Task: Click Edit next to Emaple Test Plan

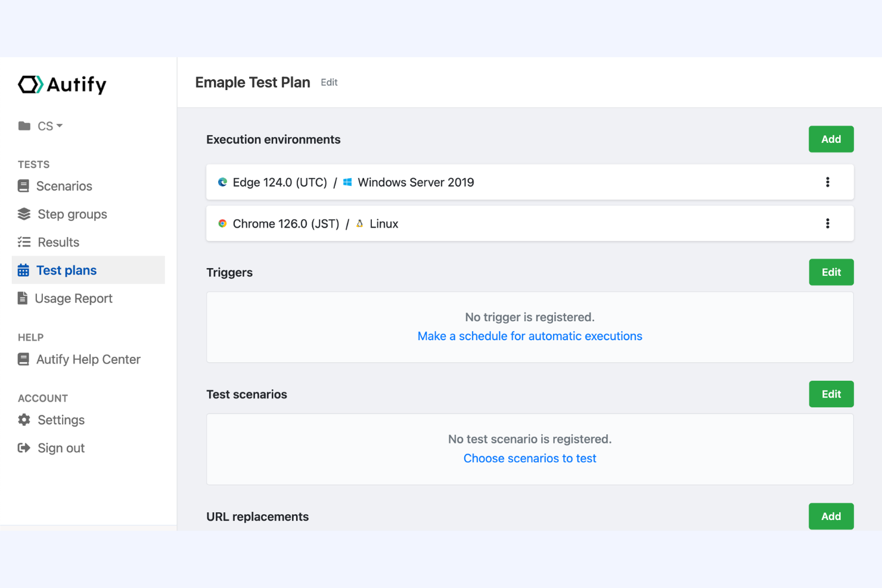Action: [328, 82]
